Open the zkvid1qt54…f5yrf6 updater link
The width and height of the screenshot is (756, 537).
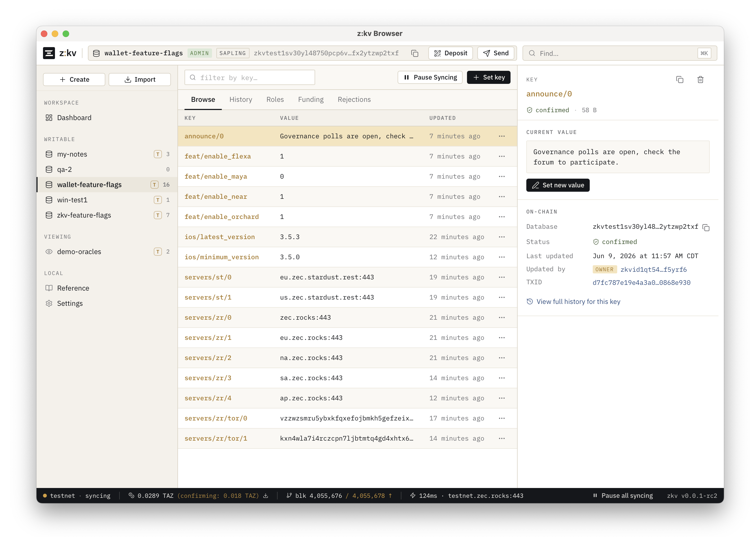[653, 270]
